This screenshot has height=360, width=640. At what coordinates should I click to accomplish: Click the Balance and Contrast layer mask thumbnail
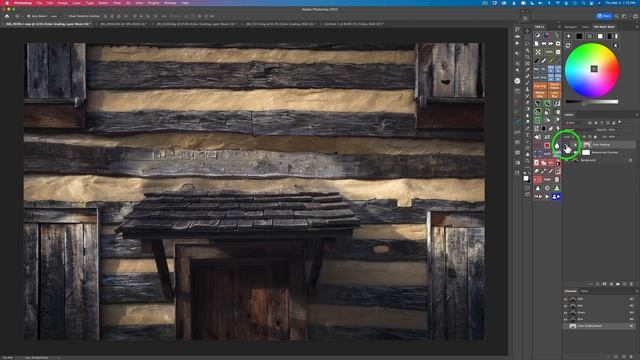[586, 152]
